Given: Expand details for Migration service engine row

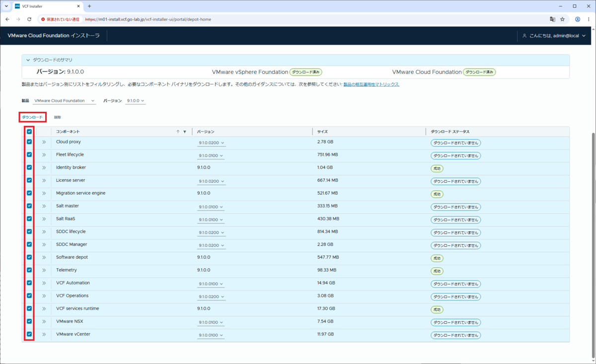Looking at the screenshot, I should click(44, 193).
